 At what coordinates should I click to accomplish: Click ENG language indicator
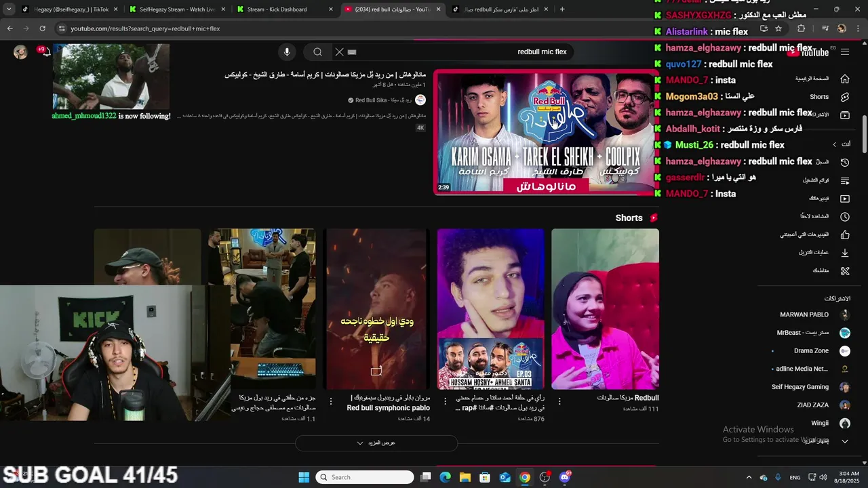[795, 477]
